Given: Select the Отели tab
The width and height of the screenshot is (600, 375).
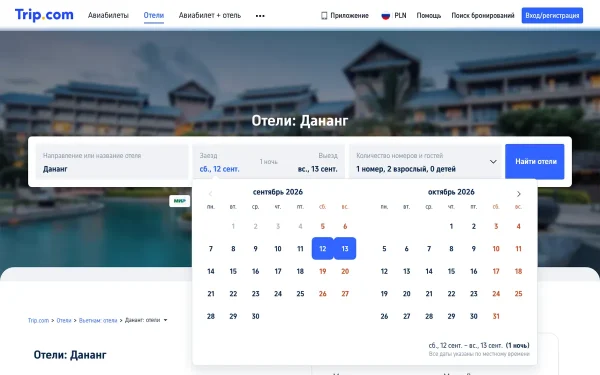Looking at the screenshot, I should (154, 15).
